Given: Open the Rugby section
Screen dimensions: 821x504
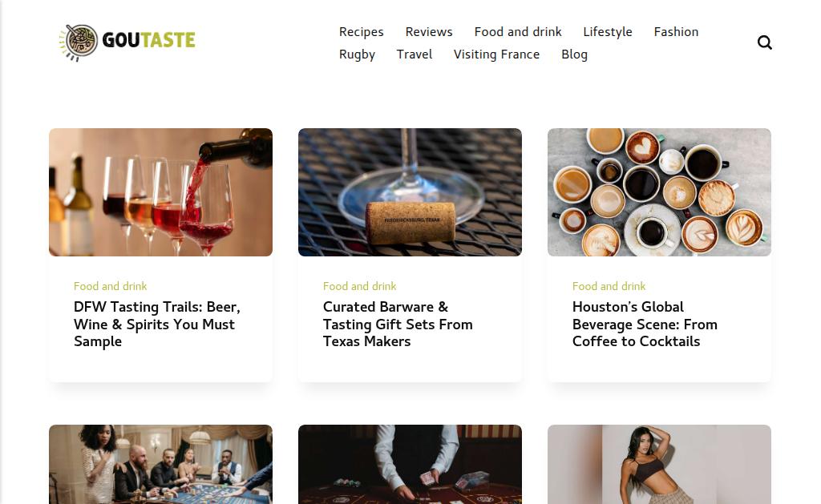Looking at the screenshot, I should pos(357,54).
